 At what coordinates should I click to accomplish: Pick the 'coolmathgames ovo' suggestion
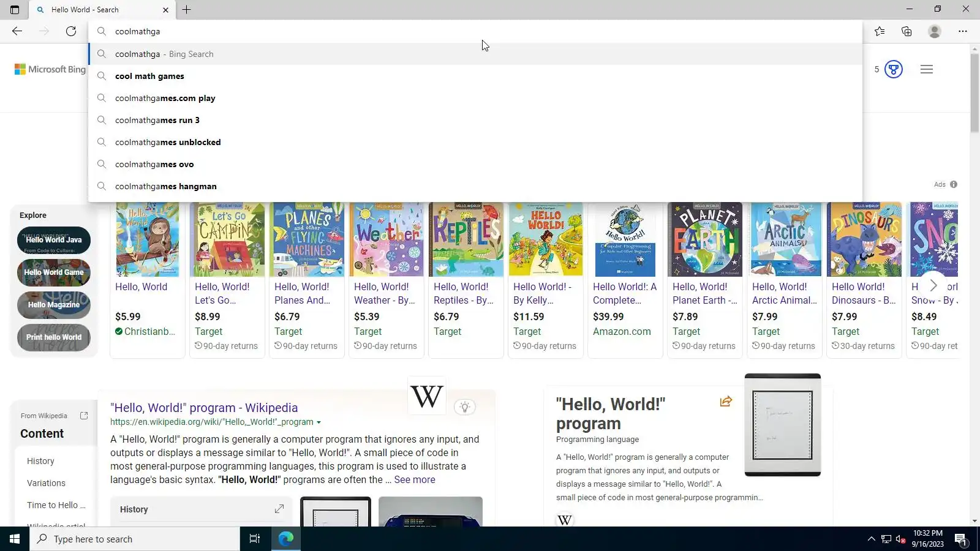pos(475,164)
